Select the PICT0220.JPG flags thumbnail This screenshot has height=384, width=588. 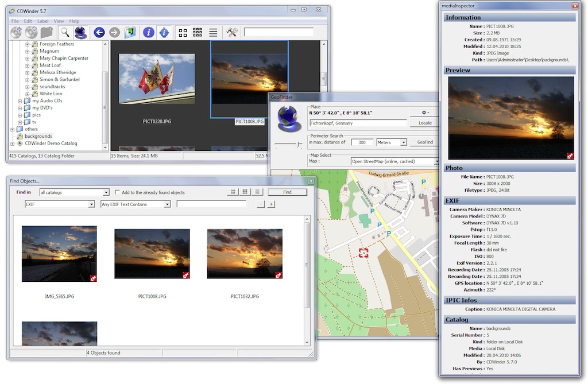[x=157, y=79]
